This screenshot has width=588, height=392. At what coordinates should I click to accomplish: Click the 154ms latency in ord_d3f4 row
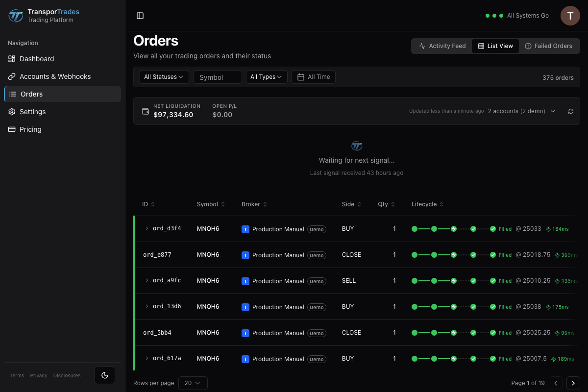pyautogui.click(x=557, y=229)
